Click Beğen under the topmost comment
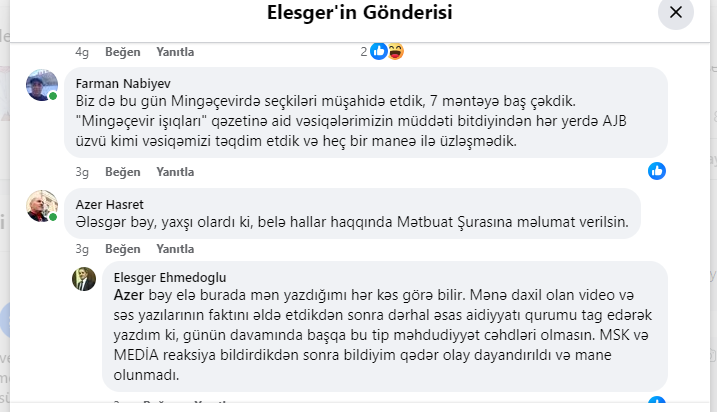Screen dimensions: 717x412 [x=123, y=52]
